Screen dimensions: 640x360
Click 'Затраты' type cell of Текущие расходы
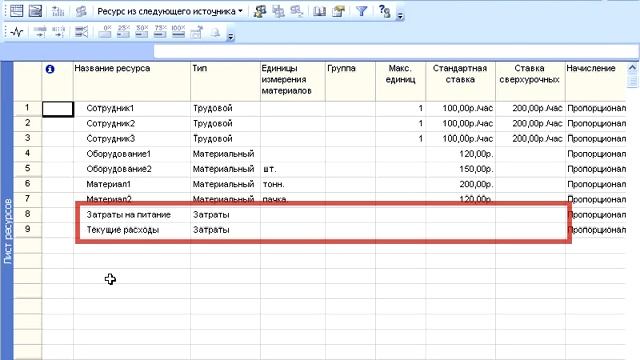click(225, 230)
